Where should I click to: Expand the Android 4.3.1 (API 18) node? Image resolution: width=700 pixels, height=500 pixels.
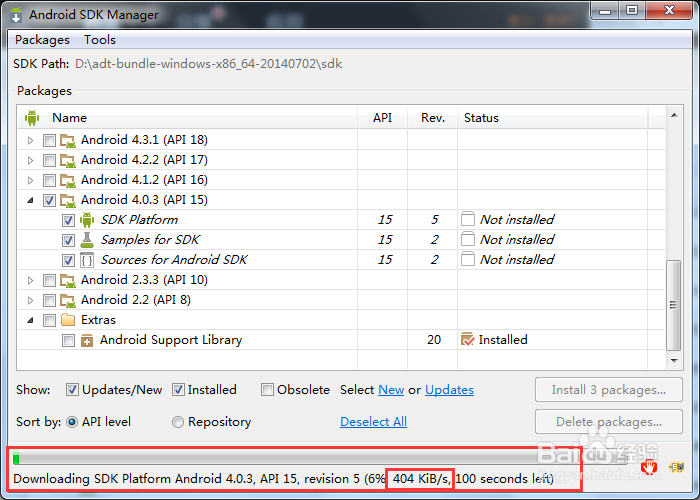click(30, 141)
